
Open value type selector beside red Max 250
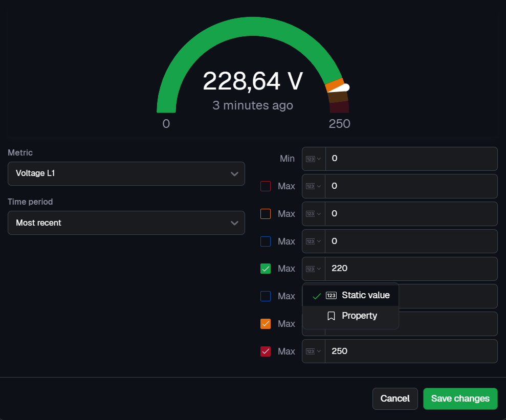[313, 351]
